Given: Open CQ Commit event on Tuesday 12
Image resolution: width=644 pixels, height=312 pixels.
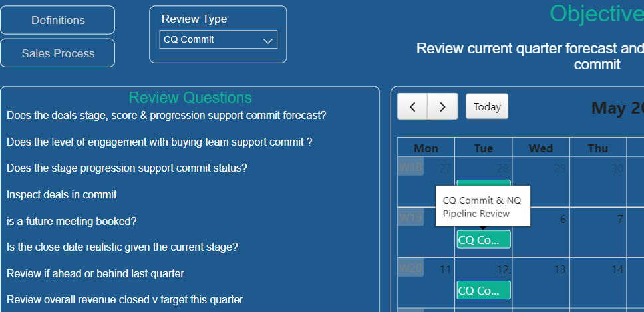Looking at the screenshot, I should coord(484,290).
